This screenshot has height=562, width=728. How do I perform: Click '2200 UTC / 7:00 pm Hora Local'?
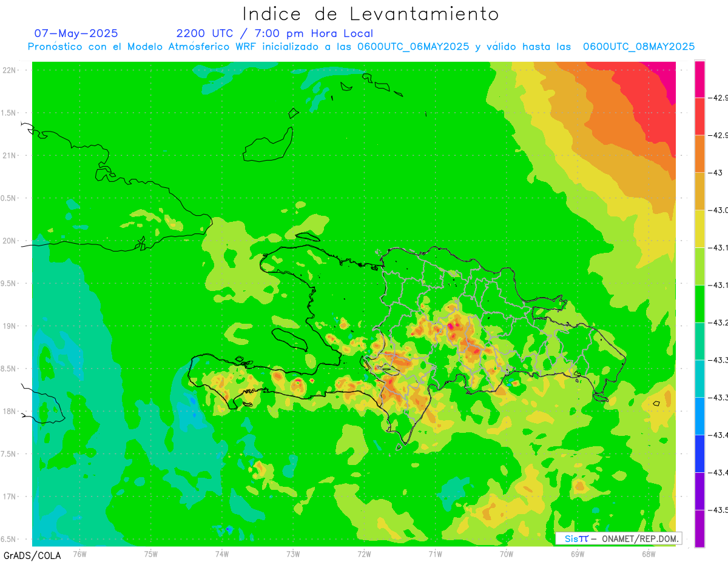(x=275, y=33)
